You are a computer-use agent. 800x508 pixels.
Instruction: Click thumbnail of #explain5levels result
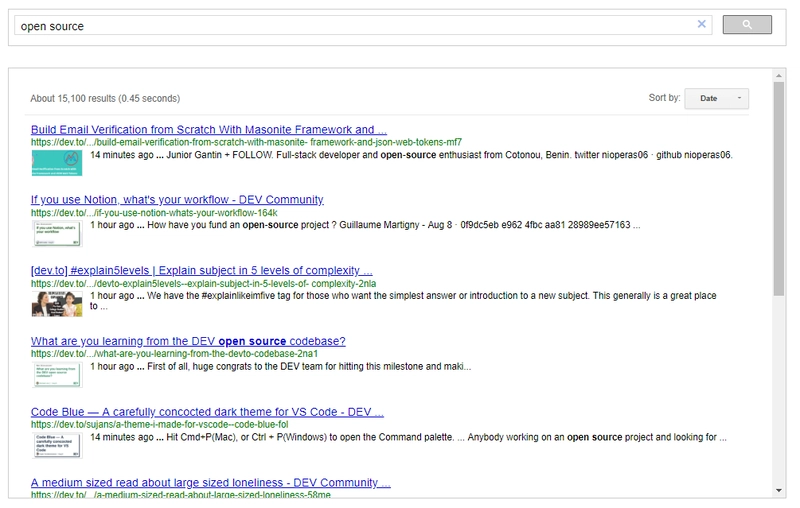(56, 303)
